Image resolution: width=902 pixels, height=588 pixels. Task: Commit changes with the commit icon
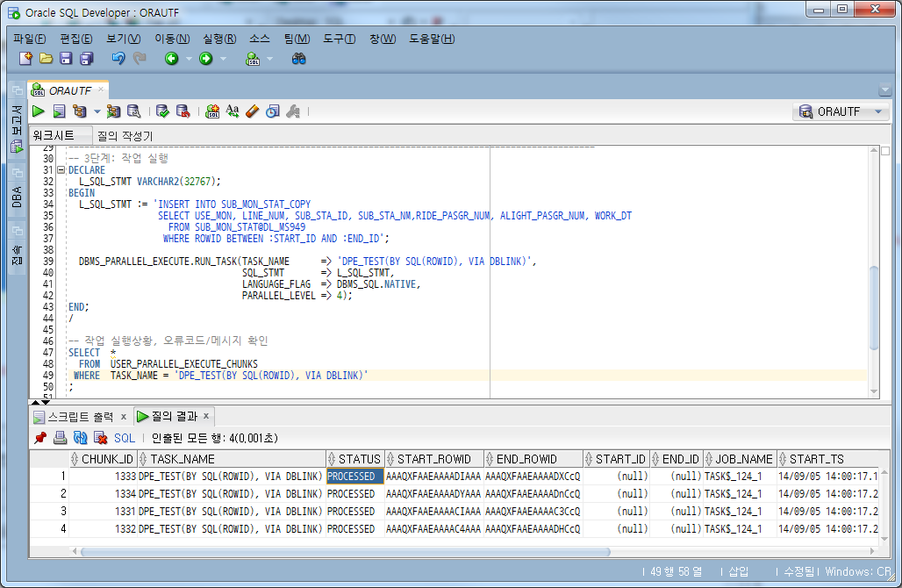tap(163, 111)
